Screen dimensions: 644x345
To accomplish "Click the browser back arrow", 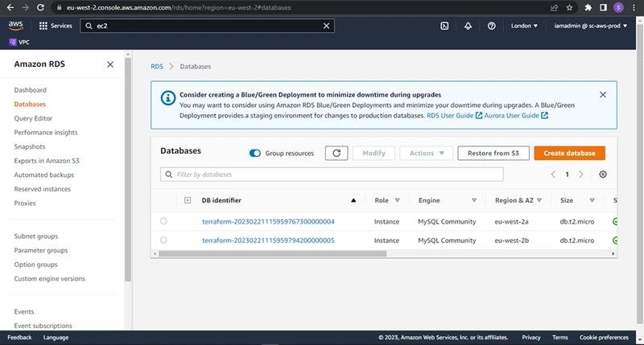I will click(10, 7).
